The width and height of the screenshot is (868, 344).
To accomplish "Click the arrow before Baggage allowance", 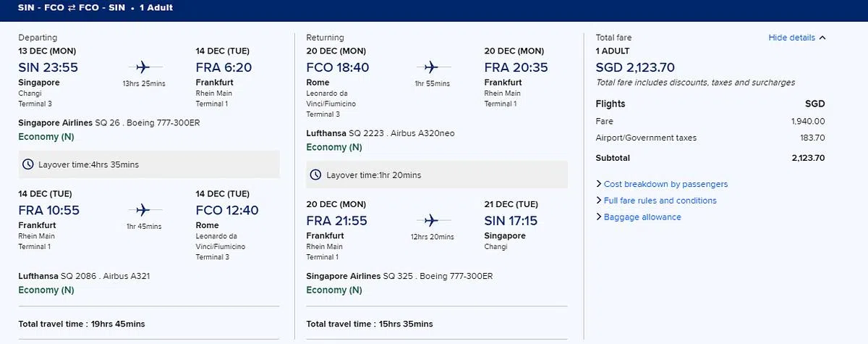I will (599, 217).
